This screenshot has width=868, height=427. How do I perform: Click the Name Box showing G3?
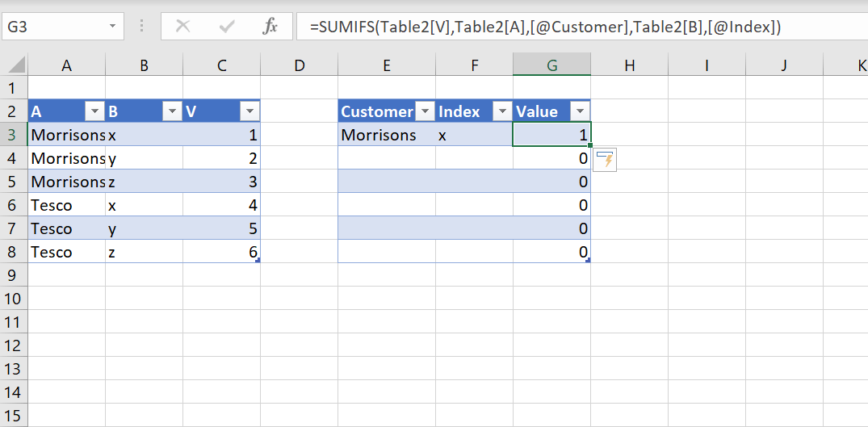point(52,27)
